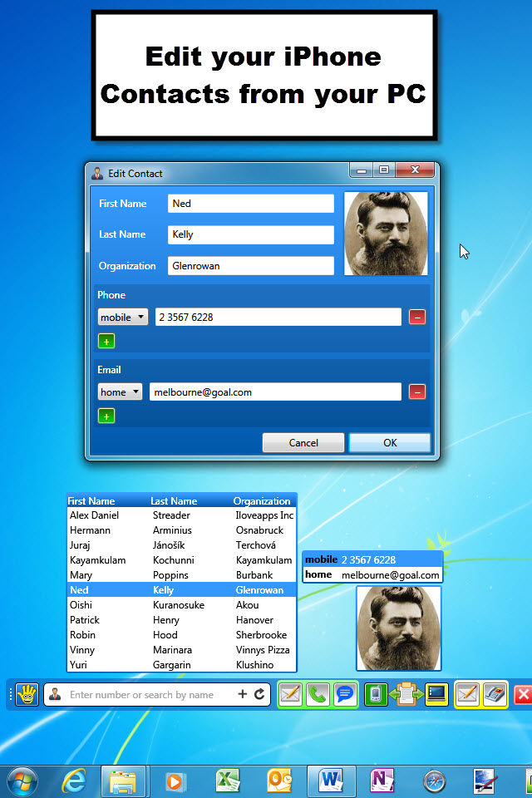The image size is (532, 798).
Task: Add another phone number with green plus
Action: pos(106,341)
